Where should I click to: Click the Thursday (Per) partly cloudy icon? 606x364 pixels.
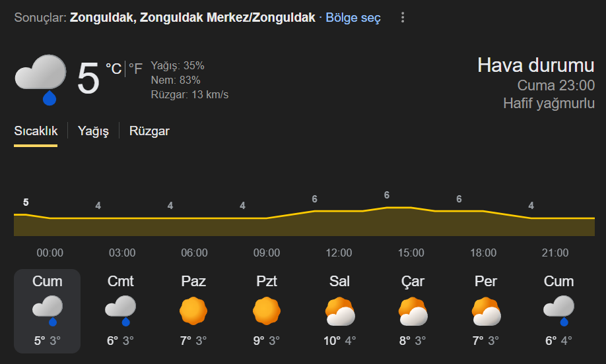pyautogui.click(x=486, y=311)
